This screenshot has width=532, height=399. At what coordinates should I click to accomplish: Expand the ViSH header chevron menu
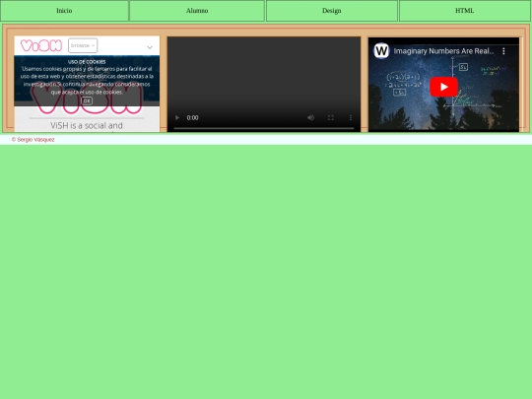point(150,47)
